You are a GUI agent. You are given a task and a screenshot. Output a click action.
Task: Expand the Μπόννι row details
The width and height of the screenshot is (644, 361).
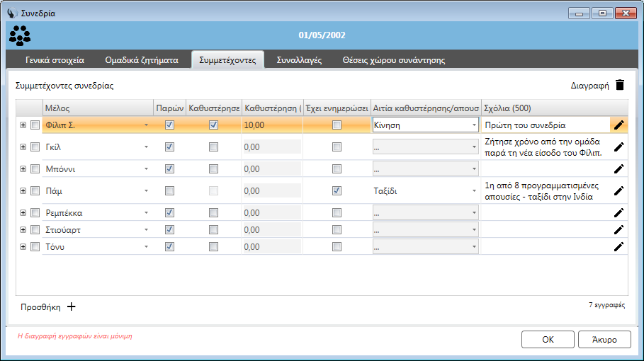[x=23, y=168]
